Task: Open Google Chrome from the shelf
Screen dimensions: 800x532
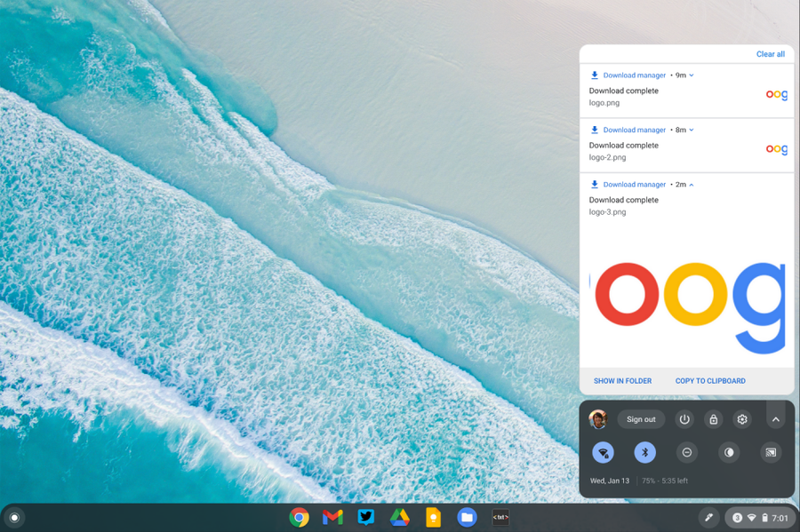Action: [299, 518]
